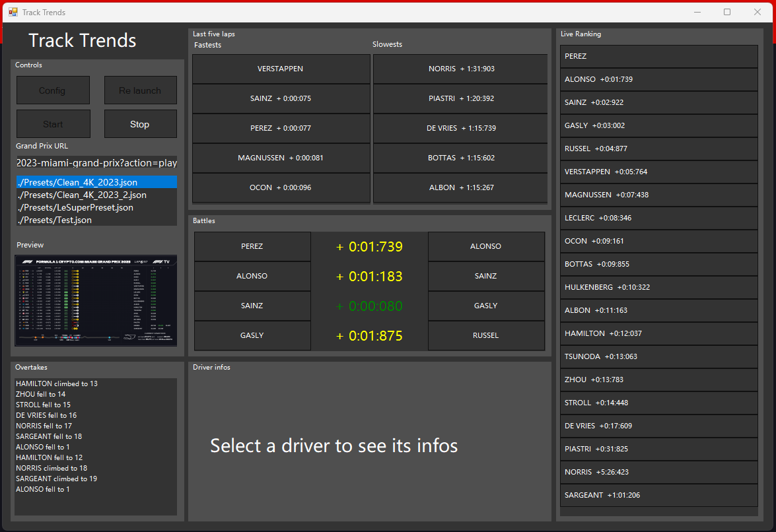This screenshot has width=776, height=532.
Task: Click PEREZ in the Battles panel
Action: pyautogui.click(x=252, y=246)
